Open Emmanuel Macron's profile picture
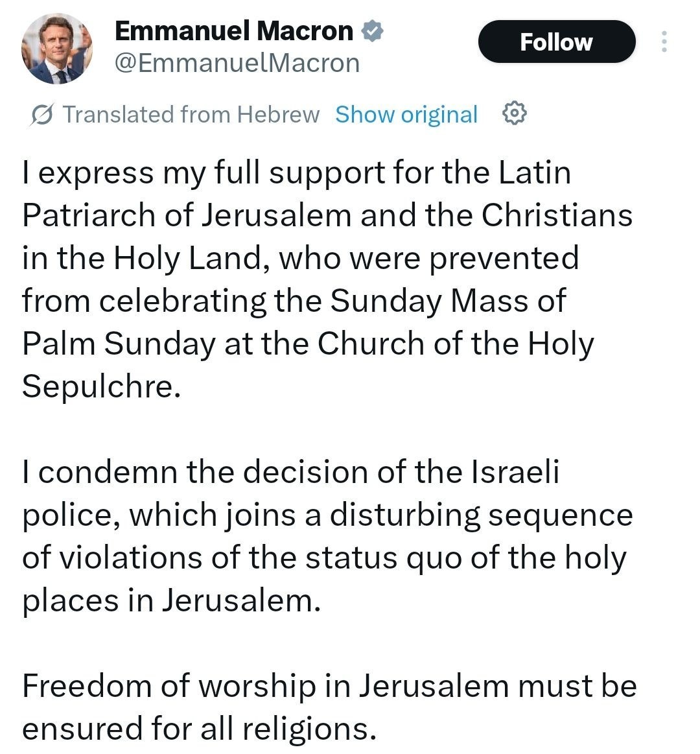Screen dimensions: 700x754 57,49
